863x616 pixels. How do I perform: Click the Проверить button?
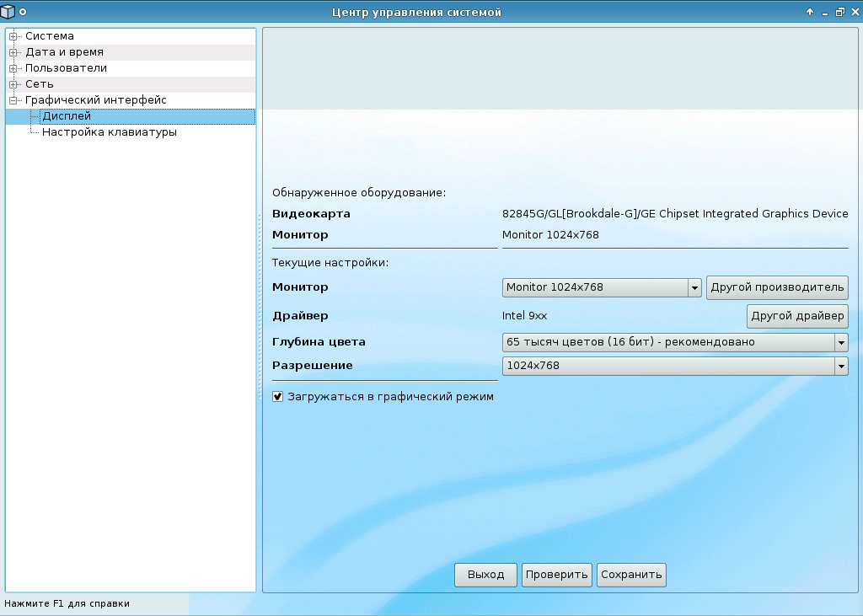pyautogui.click(x=556, y=575)
